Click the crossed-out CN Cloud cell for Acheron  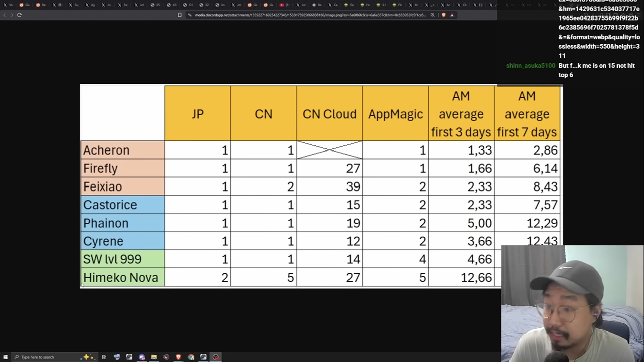point(329,150)
